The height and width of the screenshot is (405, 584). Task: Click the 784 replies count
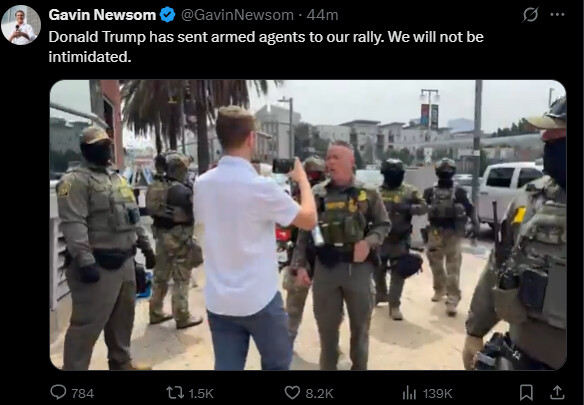(x=82, y=393)
